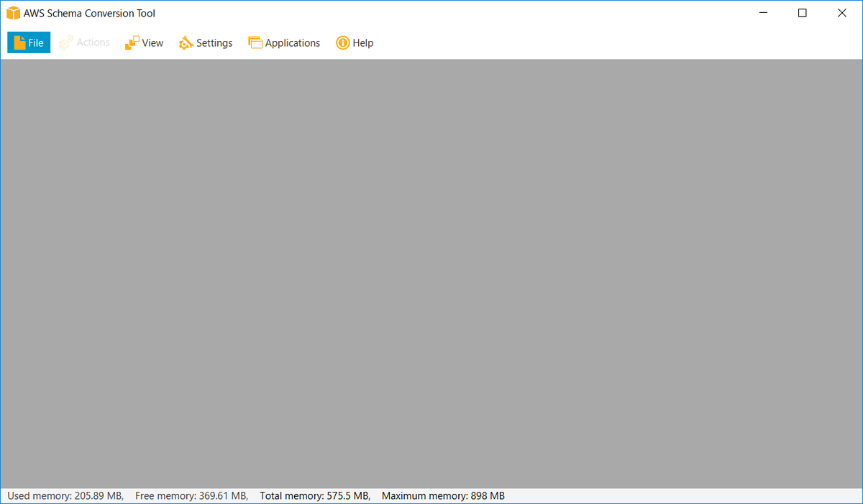This screenshot has height=504, width=863.
Task: Click the Used memory status text
Action: coord(65,496)
